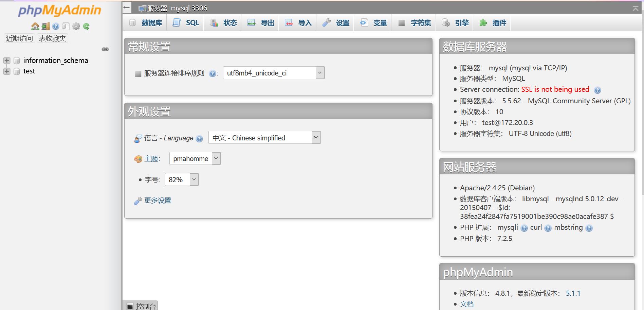The image size is (644, 310).
Task: Open the 引擎 (Engines) tab
Action: coord(455,23)
